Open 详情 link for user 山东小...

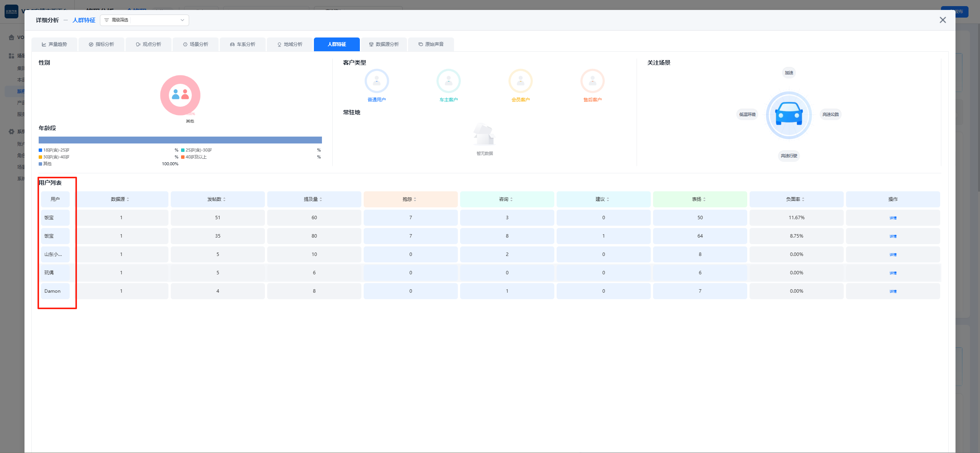[893, 255]
